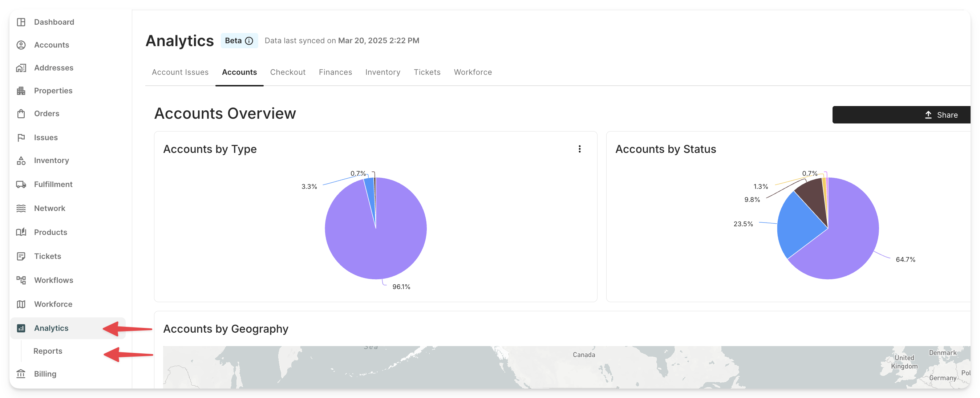Screen dimensions: 980x398
Task: Open Products in the sidebar
Action: coord(50,232)
